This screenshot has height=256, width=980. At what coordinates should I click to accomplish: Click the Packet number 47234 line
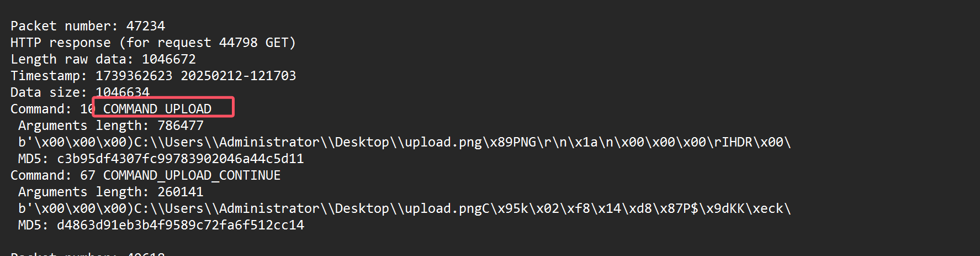pos(88,26)
